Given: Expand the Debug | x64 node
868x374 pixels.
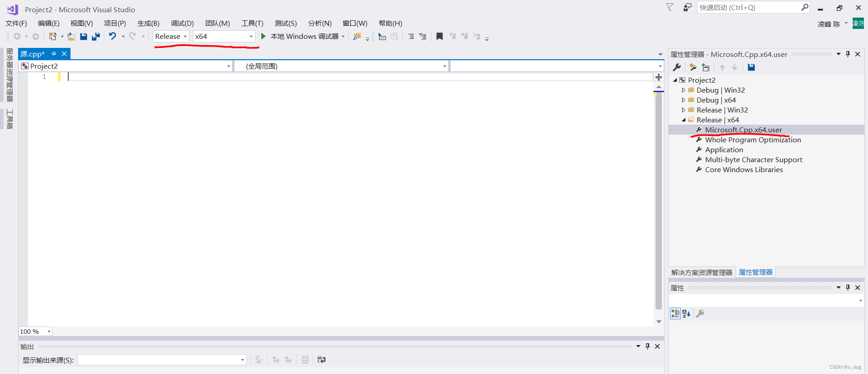Looking at the screenshot, I should coord(683,100).
